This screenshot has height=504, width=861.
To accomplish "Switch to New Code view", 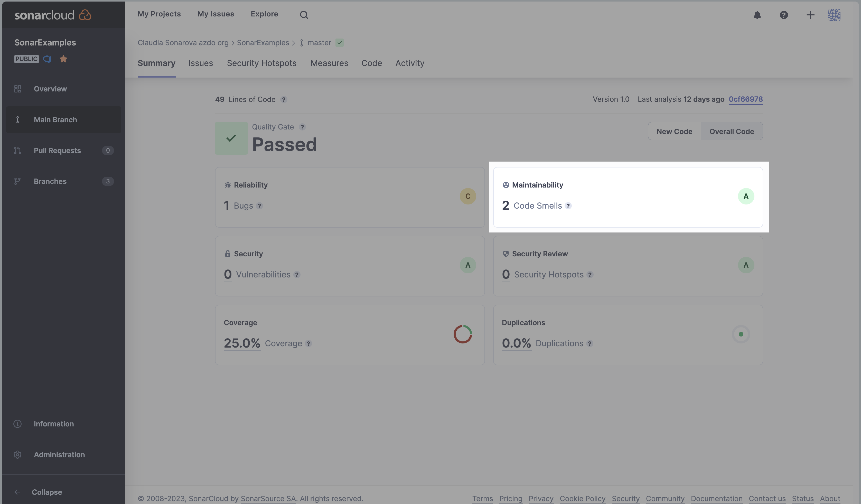I will coord(674,131).
